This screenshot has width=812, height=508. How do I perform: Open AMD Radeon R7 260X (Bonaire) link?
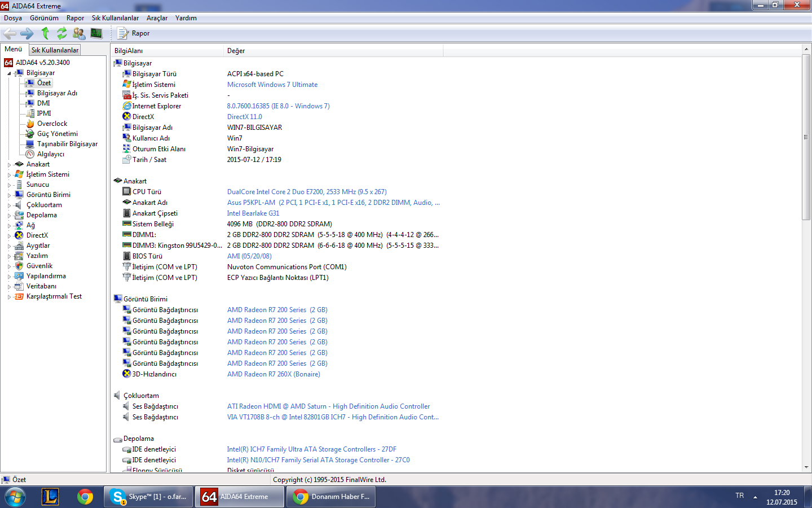[x=273, y=374]
